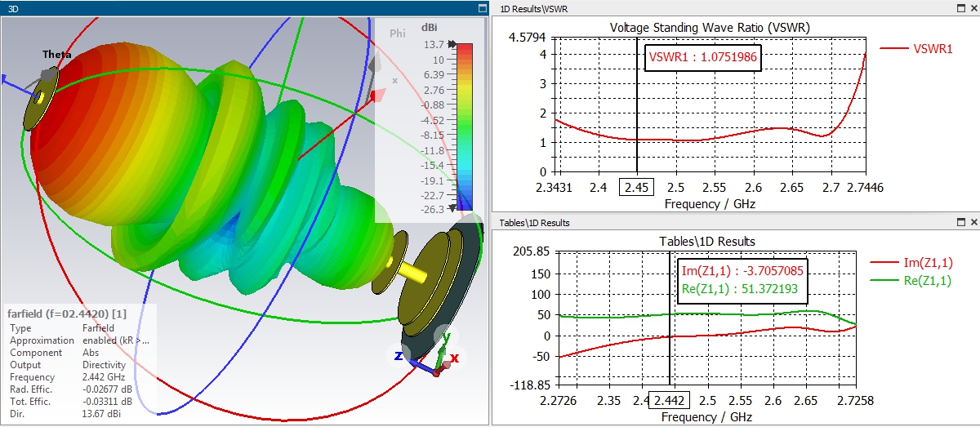Click the 2.442 GHz axis marker label
Viewport: 980px width, 427px height.
pyautogui.click(x=670, y=401)
